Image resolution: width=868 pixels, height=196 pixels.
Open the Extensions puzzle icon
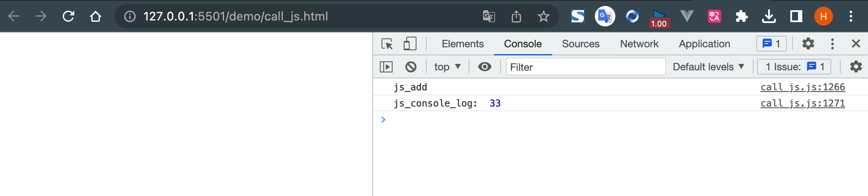click(x=742, y=17)
